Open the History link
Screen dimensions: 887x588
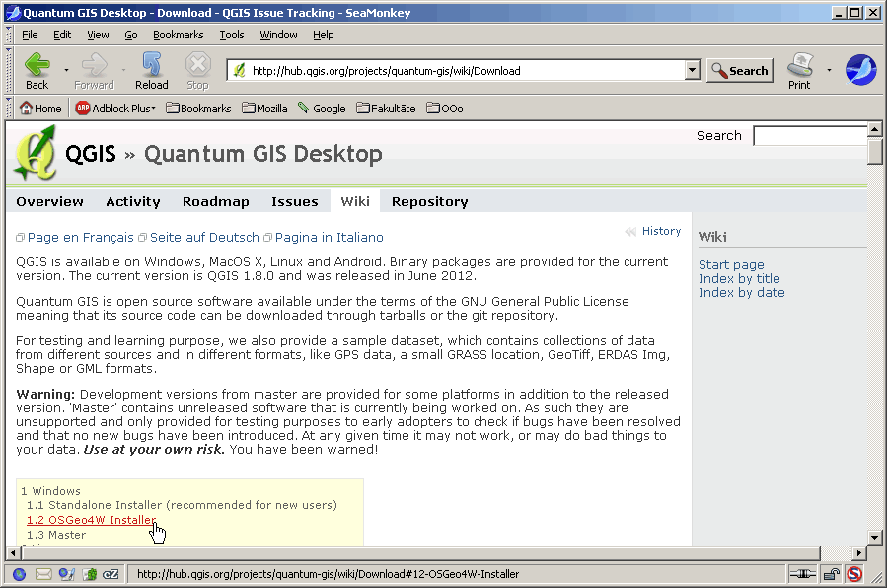[x=661, y=231]
